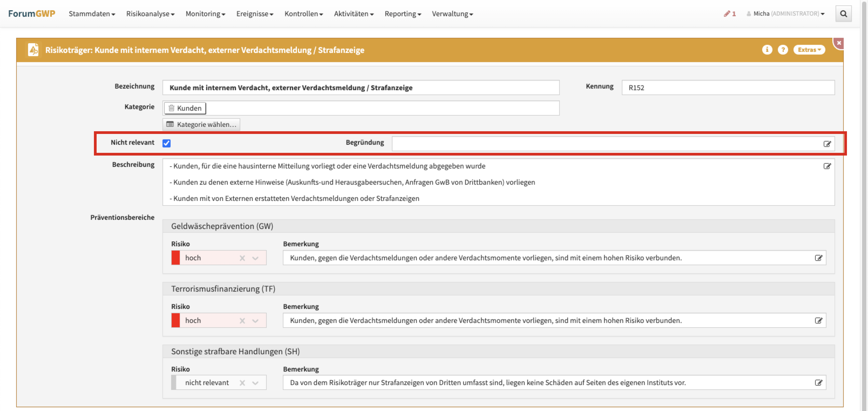Expand the Geldwäscheprävention Risiko dropdown
The width and height of the screenshot is (868, 411).
point(255,258)
